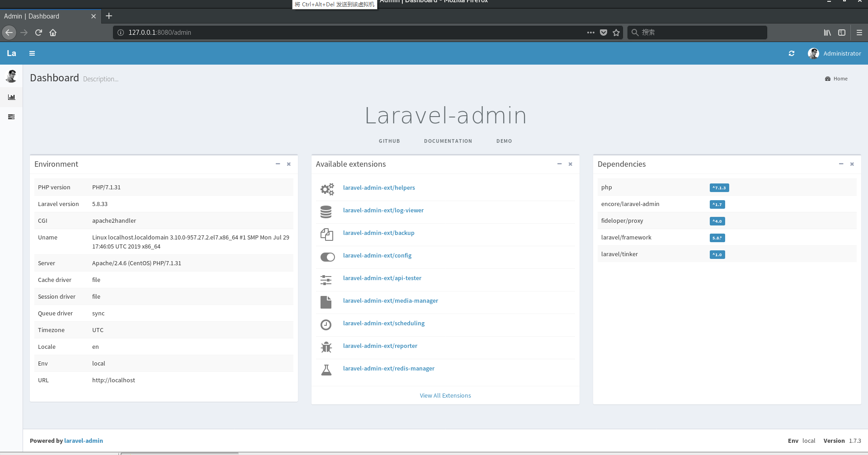
Task: Click the Home breadcrumb link
Action: click(x=836, y=79)
